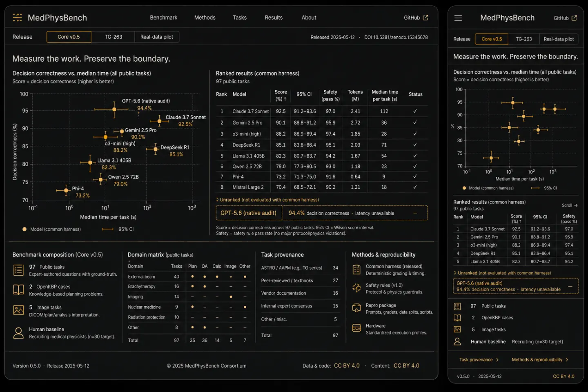588x392 pixels.
Task: Select the 'Core v0.5' release in desktop view
Action: pos(69,37)
